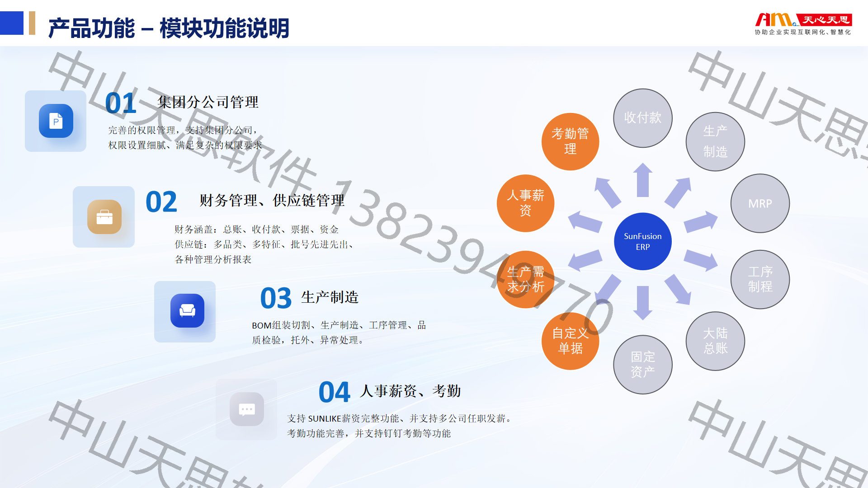The image size is (868, 488).
Task: Click the arrow pointing toward 自定义单据 circle
Action: 608,289
